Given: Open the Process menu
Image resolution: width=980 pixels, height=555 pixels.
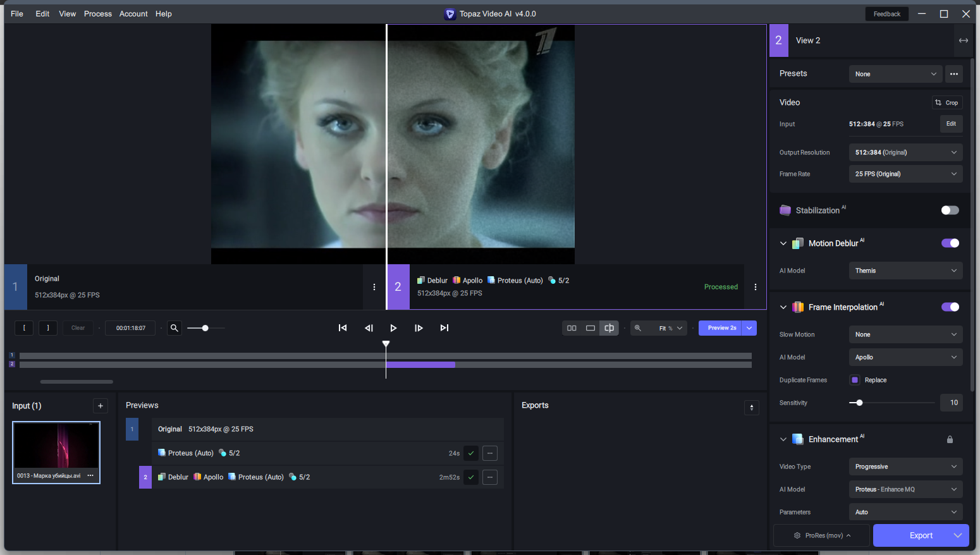Looking at the screenshot, I should pyautogui.click(x=98, y=14).
